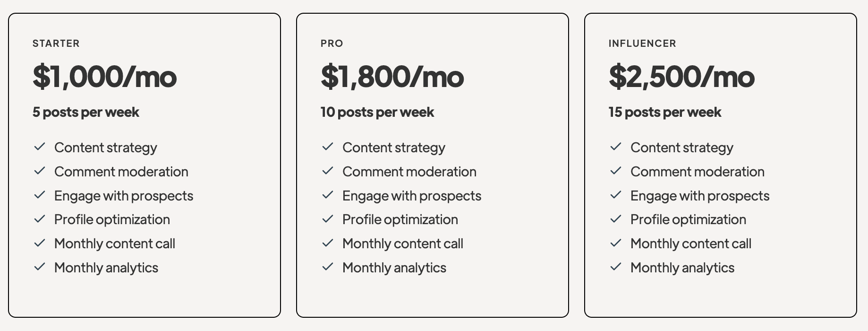
Task: Select the PRO plan heading
Action: click(332, 44)
